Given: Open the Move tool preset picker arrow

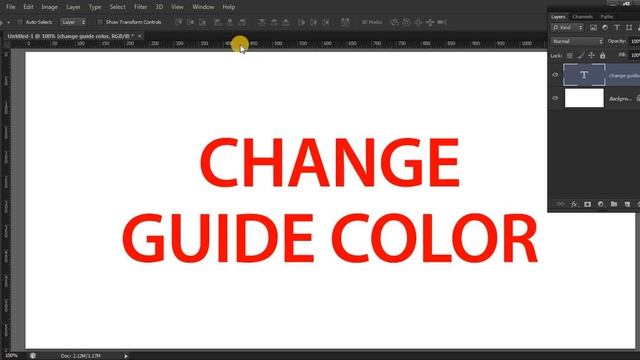Looking at the screenshot, I should tap(8, 22).
